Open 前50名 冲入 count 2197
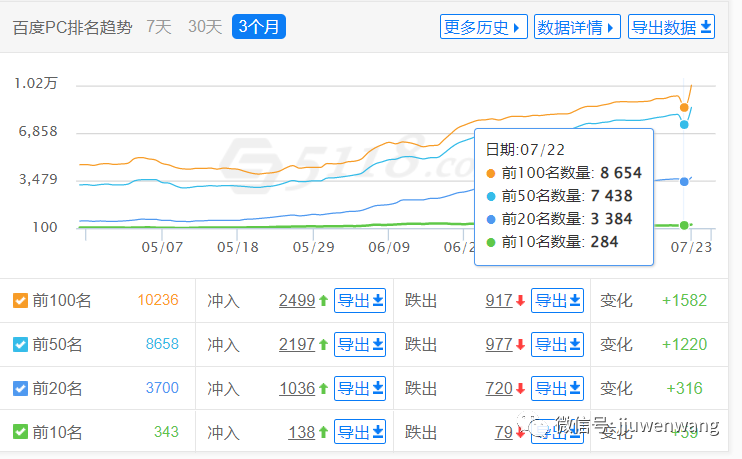This screenshot has height=459, width=742. click(x=297, y=344)
